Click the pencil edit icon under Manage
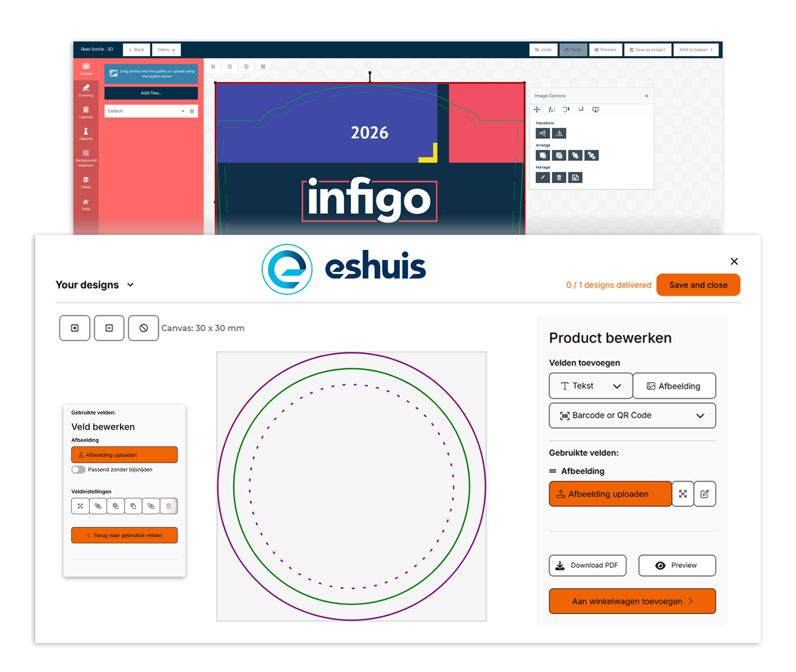Viewport: 796px width, 672px height. [543, 177]
